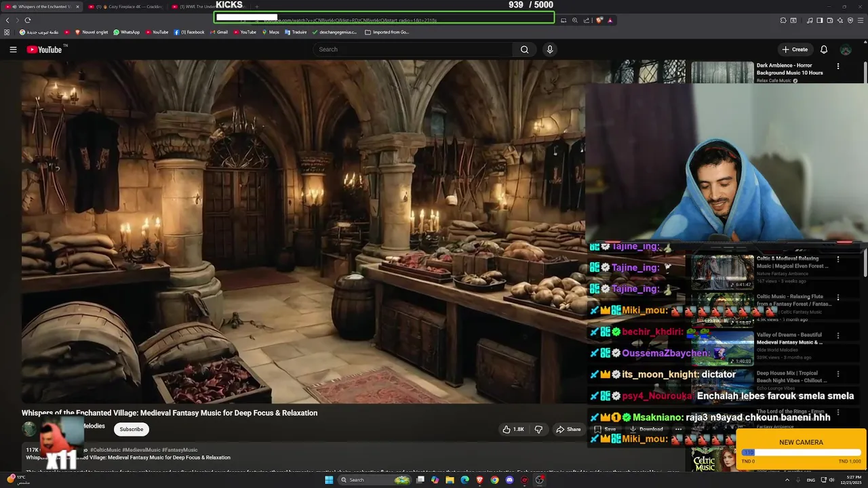This screenshot has height=488, width=868.
Task: Expand the Imported from Go... bookmarks folder
Action: 387,32
